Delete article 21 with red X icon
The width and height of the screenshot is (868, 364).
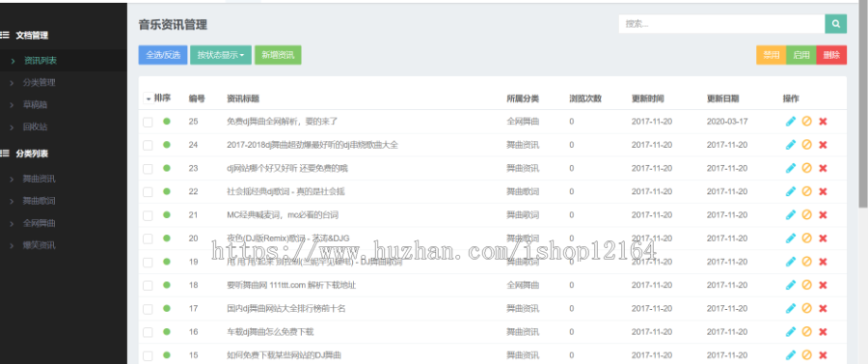823,215
